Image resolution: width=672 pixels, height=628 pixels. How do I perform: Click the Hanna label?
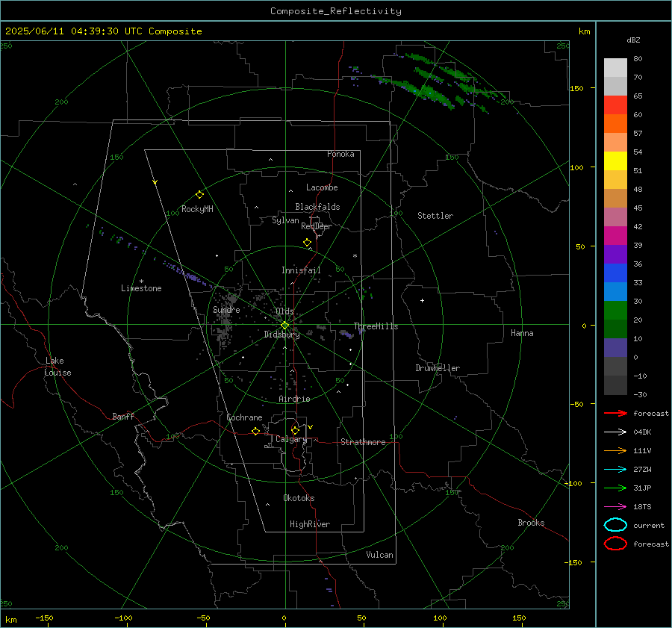coord(522,333)
